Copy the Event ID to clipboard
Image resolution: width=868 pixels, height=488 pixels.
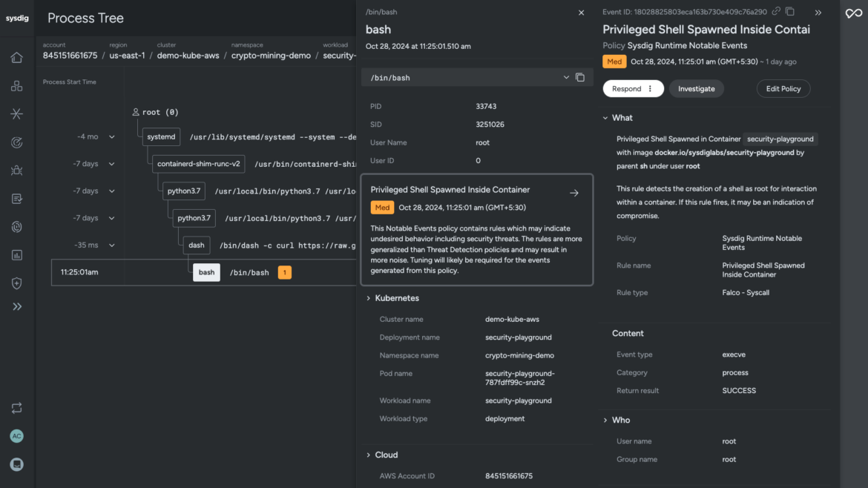790,12
